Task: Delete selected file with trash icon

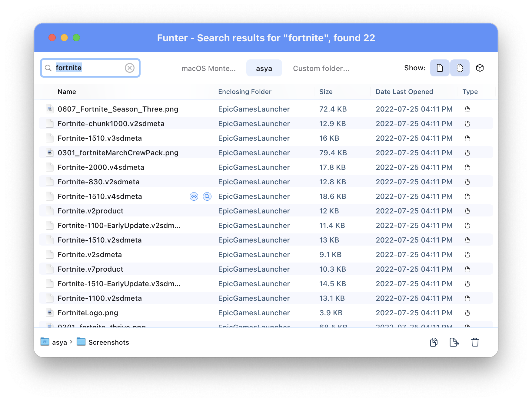Action: [475, 342]
